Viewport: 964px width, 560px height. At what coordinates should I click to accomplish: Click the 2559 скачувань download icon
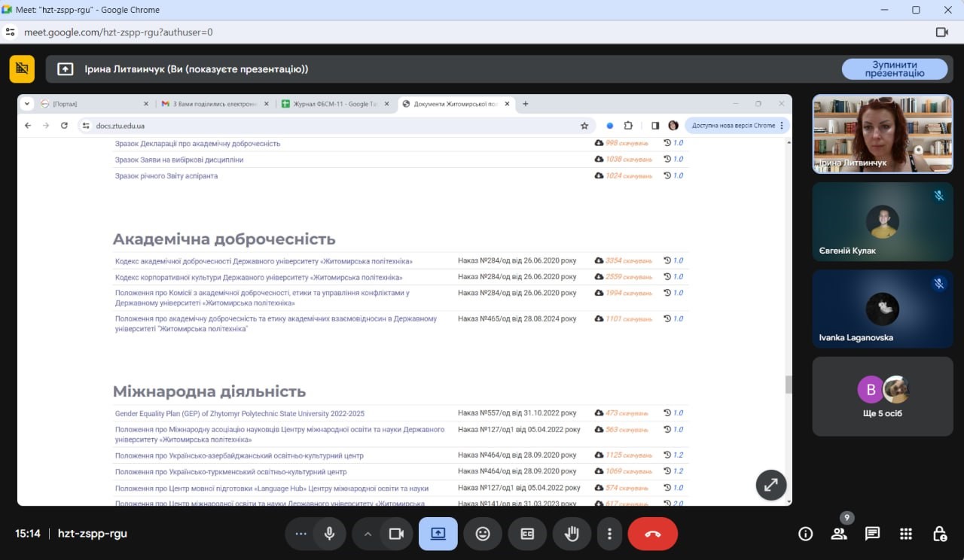coord(599,277)
